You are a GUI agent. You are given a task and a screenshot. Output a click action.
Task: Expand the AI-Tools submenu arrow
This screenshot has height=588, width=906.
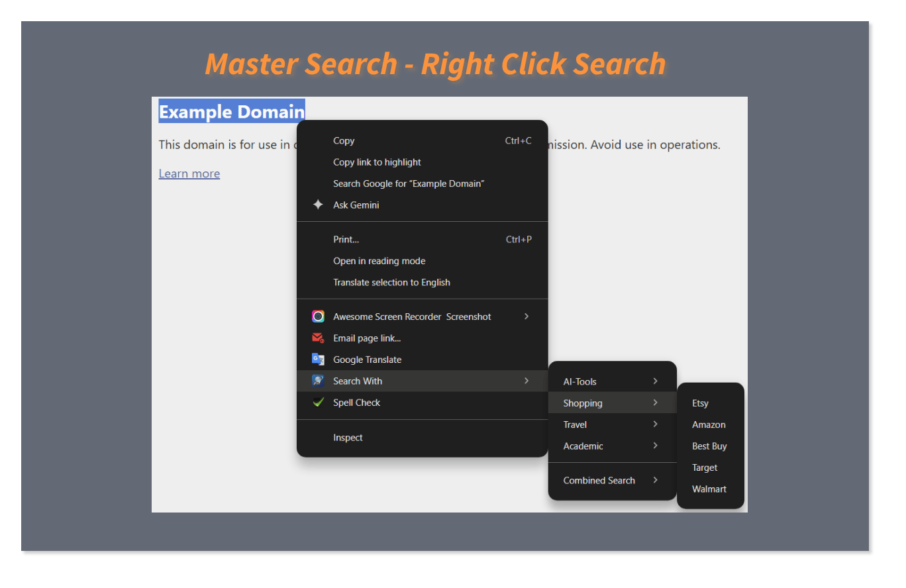click(x=655, y=381)
